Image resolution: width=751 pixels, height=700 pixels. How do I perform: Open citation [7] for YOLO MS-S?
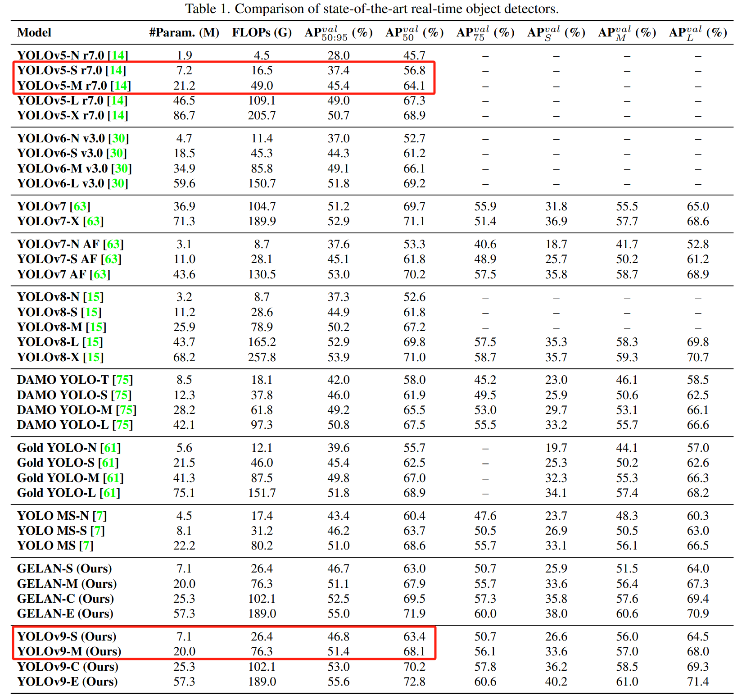point(98,530)
